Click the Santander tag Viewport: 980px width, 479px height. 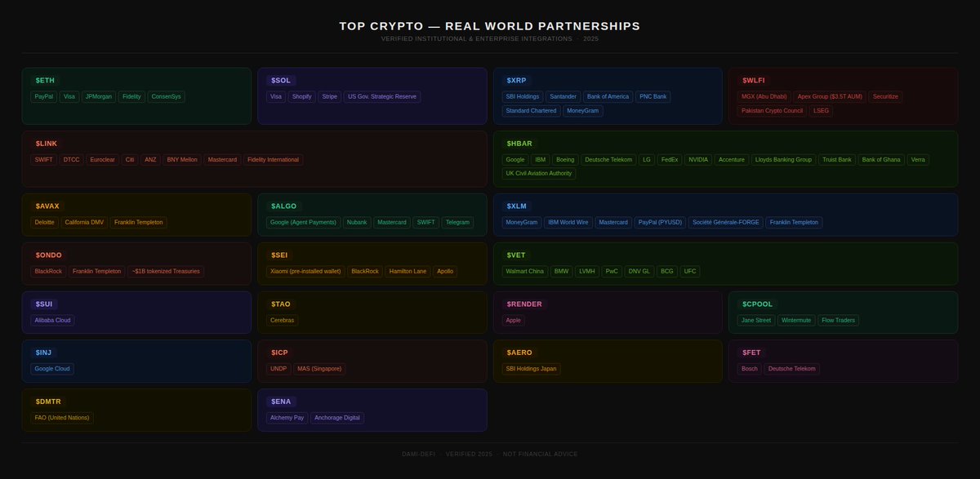click(563, 96)
